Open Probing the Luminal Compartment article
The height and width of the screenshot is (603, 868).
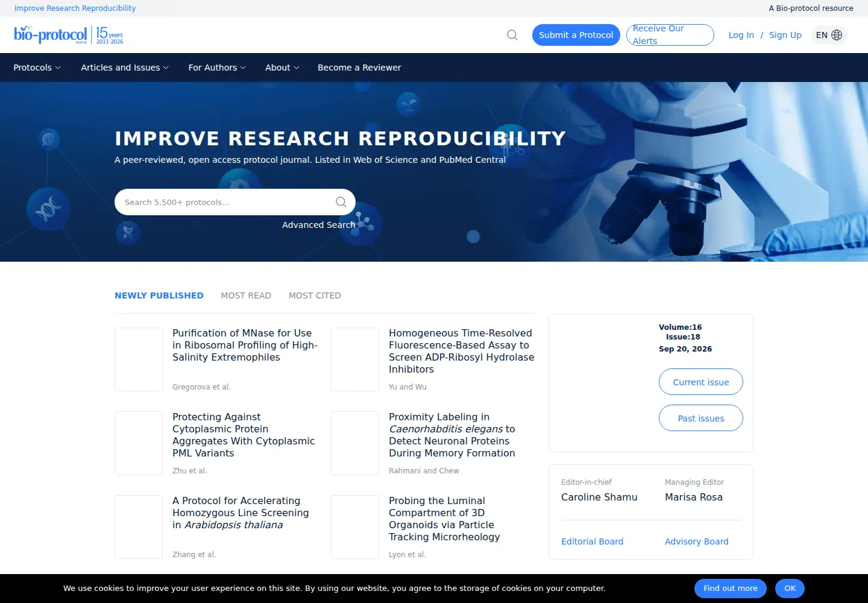click(444, 519)
